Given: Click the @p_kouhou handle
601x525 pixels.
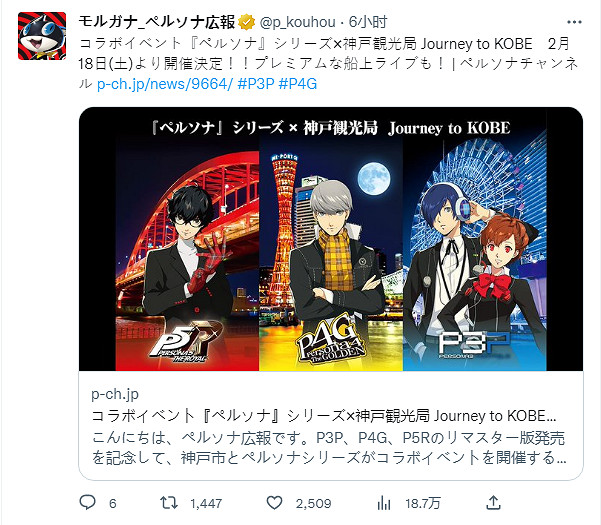Looking at the screenshot, I should coord(298,22).
